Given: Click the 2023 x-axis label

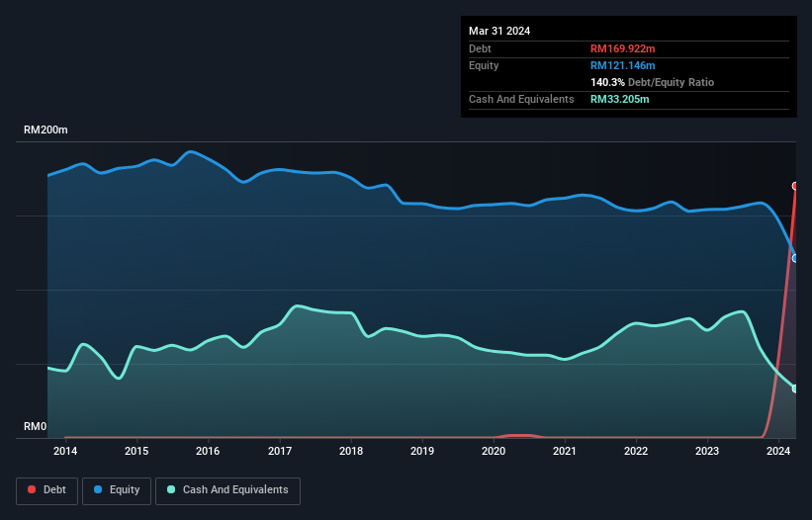Looking at the screenshot, I should (x=707, y=451).
